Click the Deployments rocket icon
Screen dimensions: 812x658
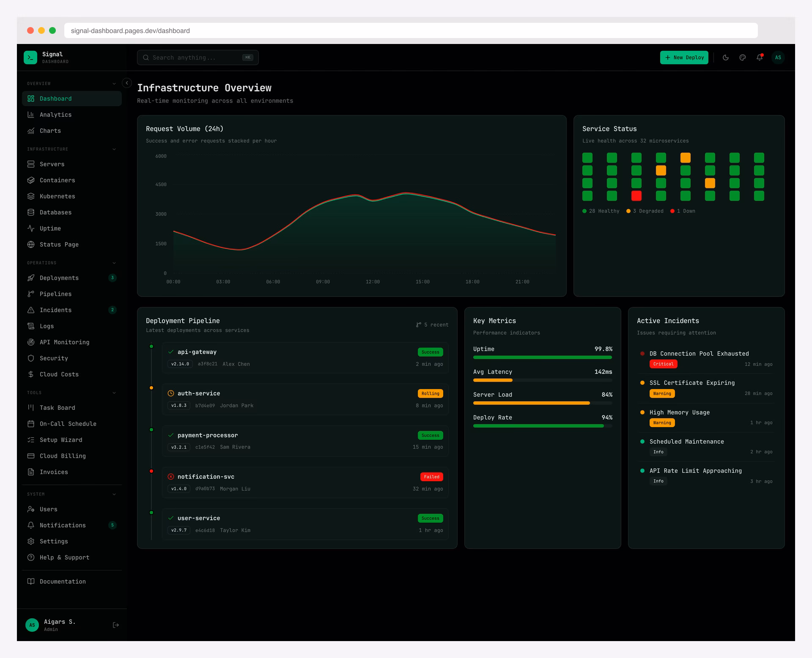click(x=31, y=278)
